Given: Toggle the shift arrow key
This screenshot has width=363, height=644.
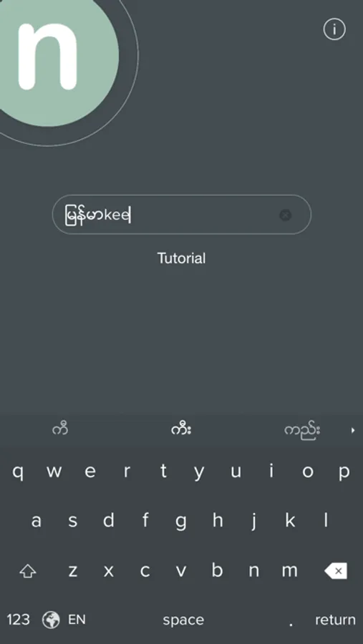Looking at the screenshot, I should pyautogui.click(x=28, y=571).
